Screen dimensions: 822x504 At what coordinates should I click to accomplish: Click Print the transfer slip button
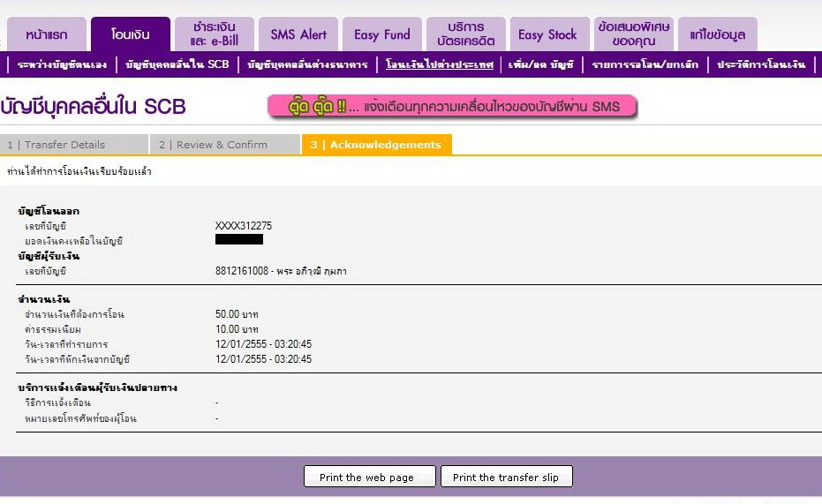point(505,478)
